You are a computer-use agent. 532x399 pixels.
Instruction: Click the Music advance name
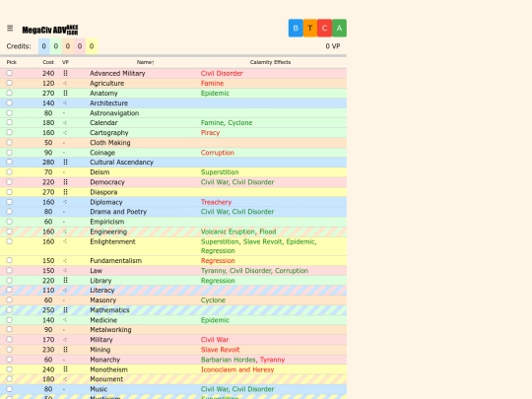pyautogui.click(x=99, y=389)
